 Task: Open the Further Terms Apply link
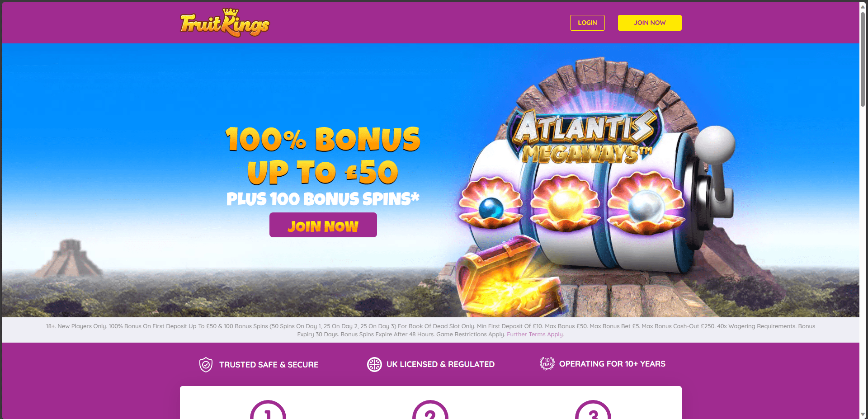(x=535, y=334)
